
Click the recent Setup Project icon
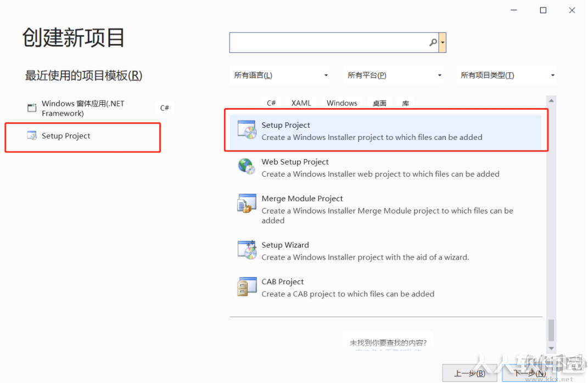coord(32,136)
